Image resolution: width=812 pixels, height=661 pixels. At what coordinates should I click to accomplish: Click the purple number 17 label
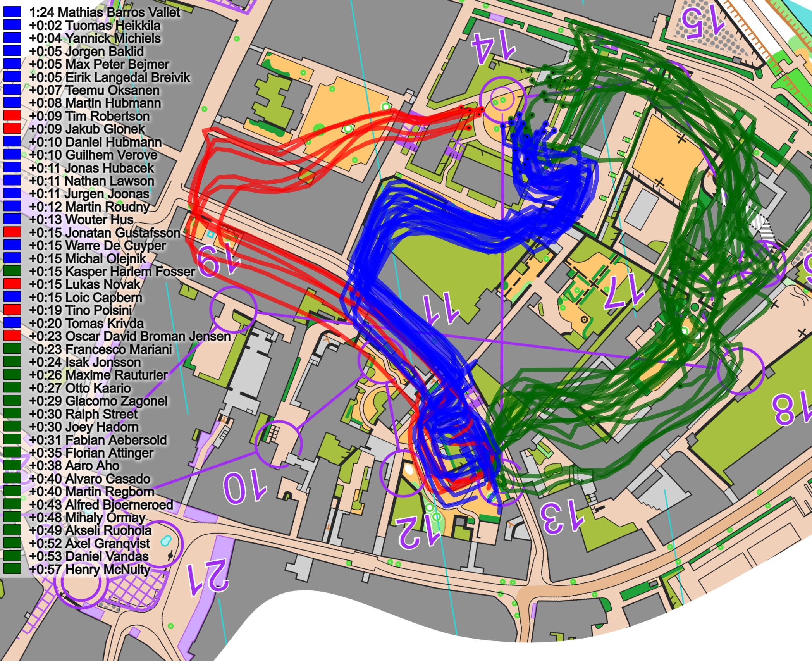pyautogui.click(x=624, y=291)
